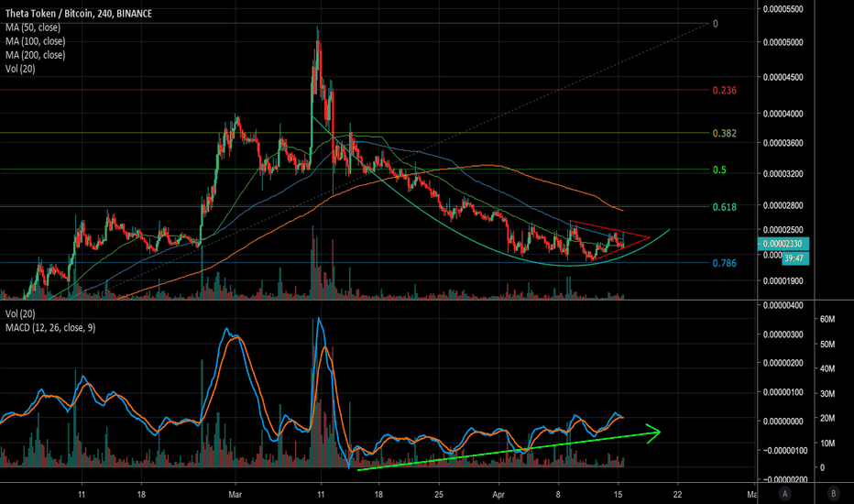The image size is (854, 504).
Task: Click the 8 date label on time axis
Action: pyautogui.click(x=558, y=495)
